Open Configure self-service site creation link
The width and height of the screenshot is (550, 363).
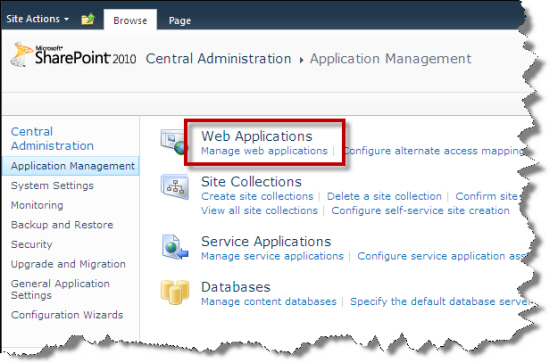coord(421,211)
